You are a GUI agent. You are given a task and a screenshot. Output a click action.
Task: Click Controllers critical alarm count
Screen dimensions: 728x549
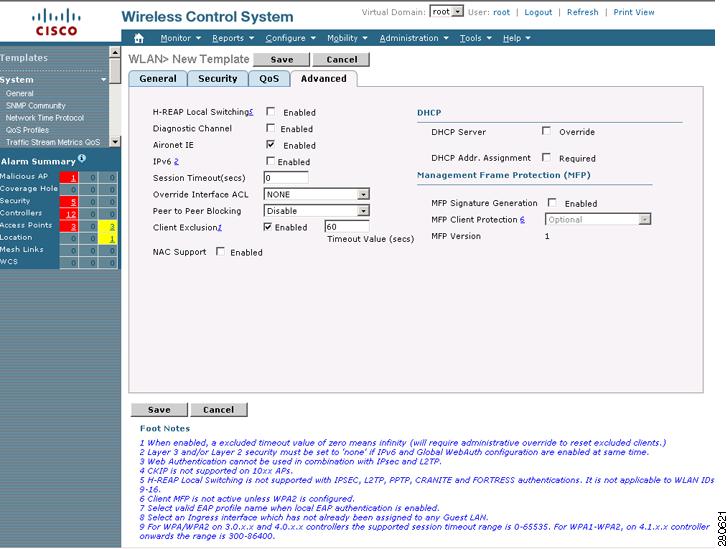point(69,214)
